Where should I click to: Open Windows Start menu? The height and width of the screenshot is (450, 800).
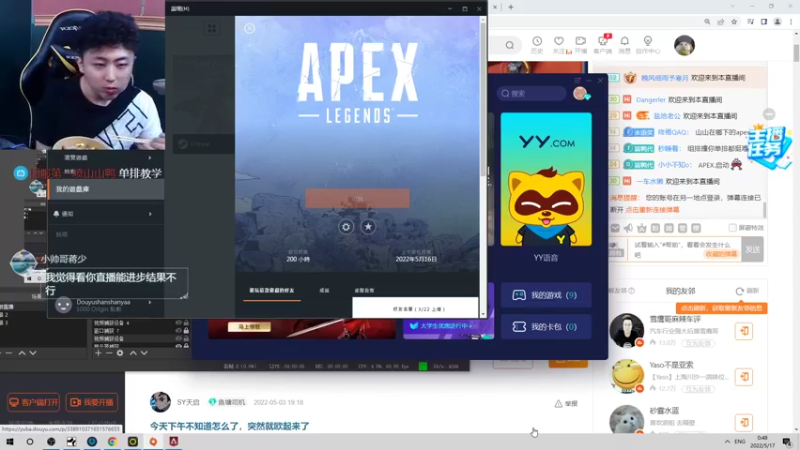pos(10,442)
